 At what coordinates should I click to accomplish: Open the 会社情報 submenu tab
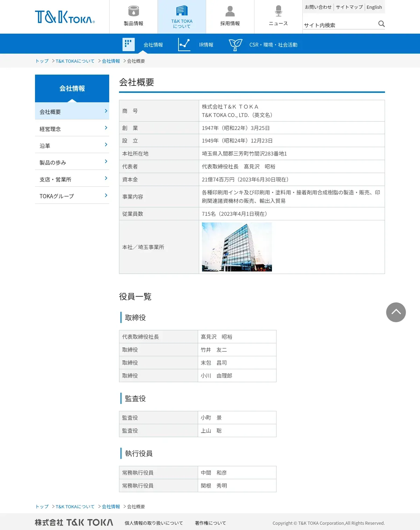point(153,45)
